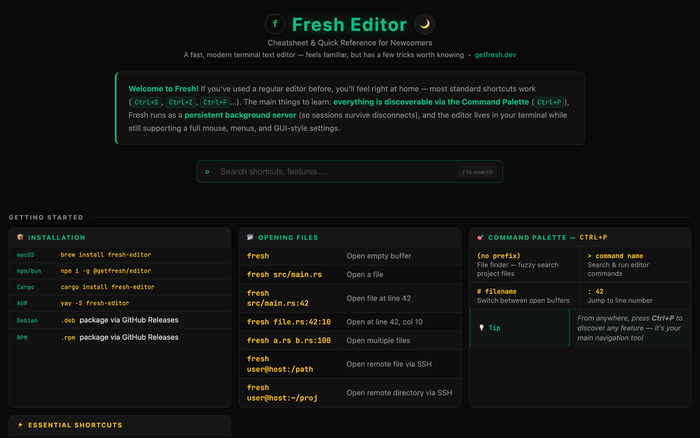Click the search magnifier icon
The image size is (700, 438).
coord(207,172)
